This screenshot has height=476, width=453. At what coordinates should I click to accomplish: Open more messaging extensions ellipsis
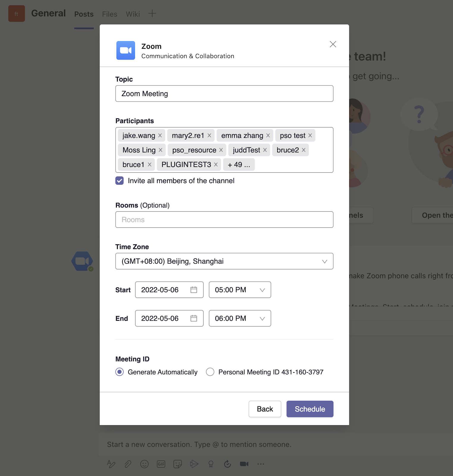tap(261, 464)
